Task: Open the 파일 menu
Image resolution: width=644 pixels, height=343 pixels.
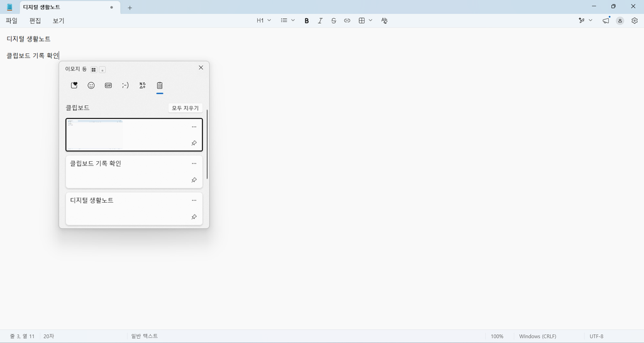Action: pyautogui.click(x=11, y=21)
